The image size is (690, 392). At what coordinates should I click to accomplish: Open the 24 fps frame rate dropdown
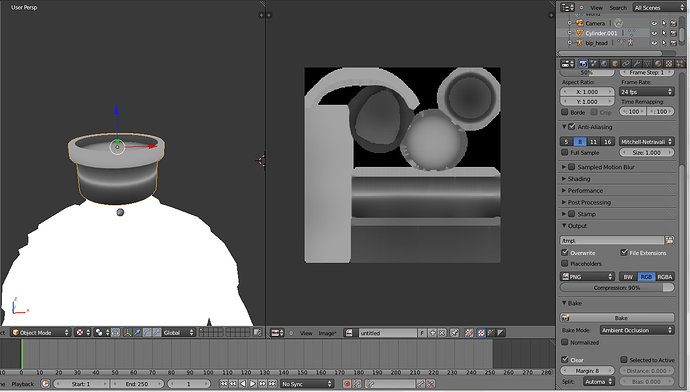[x=646, y=92]
